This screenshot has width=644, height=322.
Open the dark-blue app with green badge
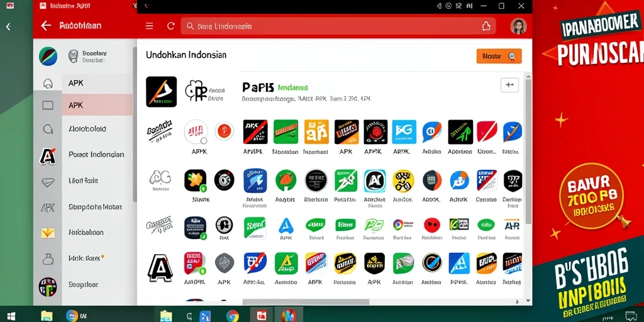196,228
